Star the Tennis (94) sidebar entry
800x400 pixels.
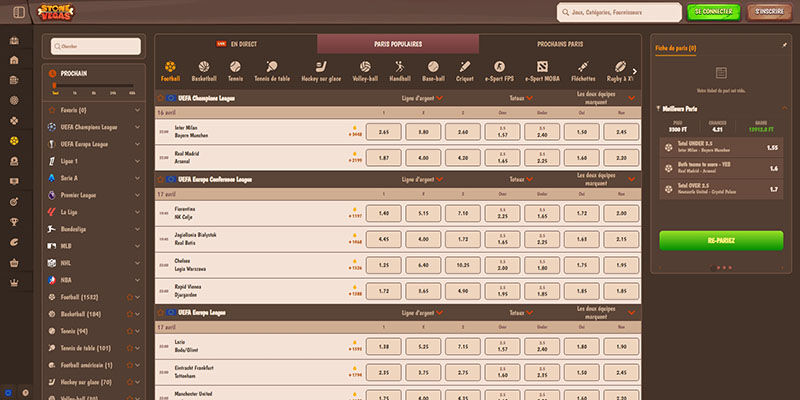click(x=130, y=331)
